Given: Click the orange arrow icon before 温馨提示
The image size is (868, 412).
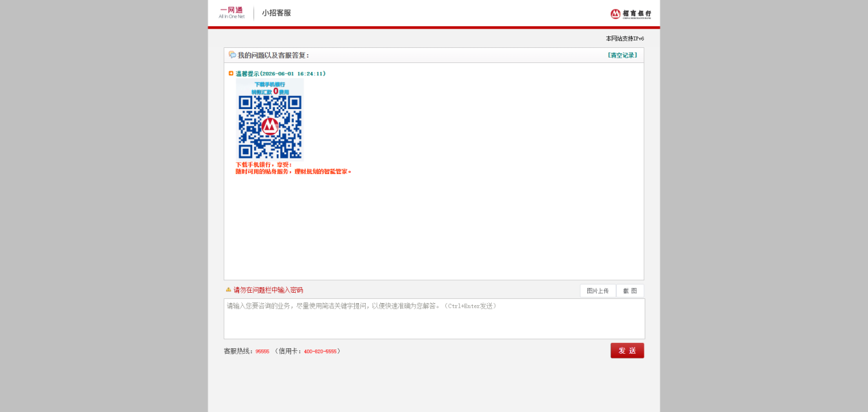Looking at the screenshot, I should (231, 73).
